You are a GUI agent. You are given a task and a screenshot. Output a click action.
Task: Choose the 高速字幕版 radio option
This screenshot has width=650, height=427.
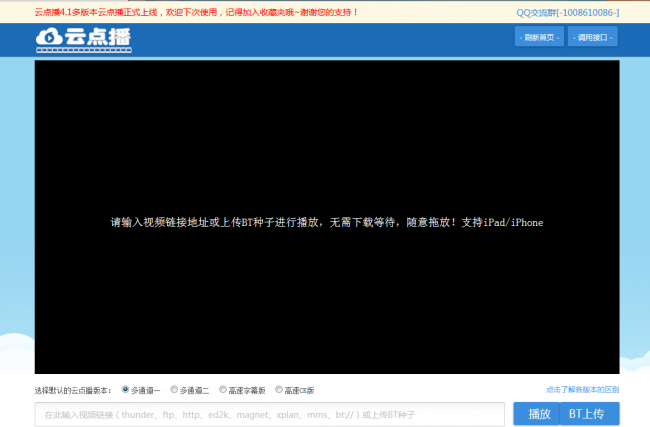[x=222, y=389]
